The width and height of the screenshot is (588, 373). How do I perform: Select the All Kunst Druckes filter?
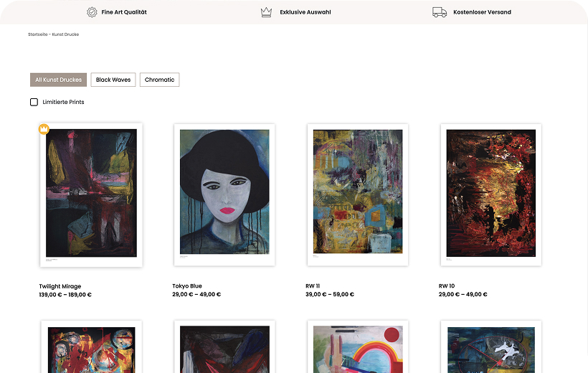pyautogui.click(x=58, y=80)
